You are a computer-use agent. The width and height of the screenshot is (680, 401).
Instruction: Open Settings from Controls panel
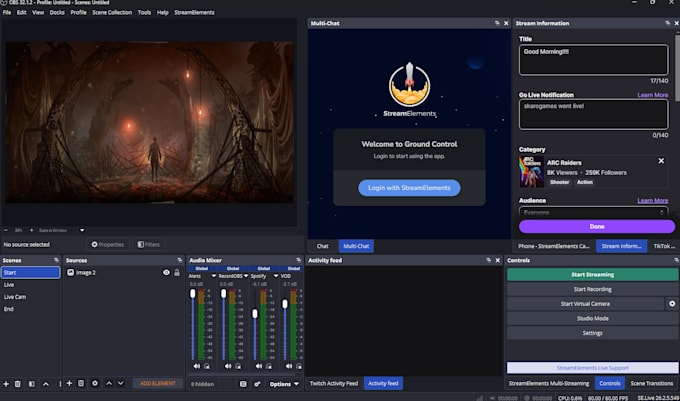tap(592, 333)
